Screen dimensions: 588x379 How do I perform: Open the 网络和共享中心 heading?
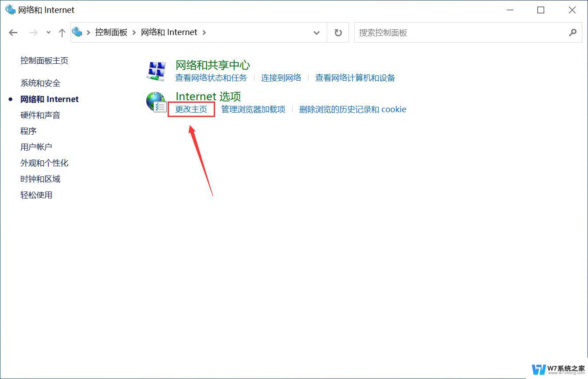coord(213,65)
